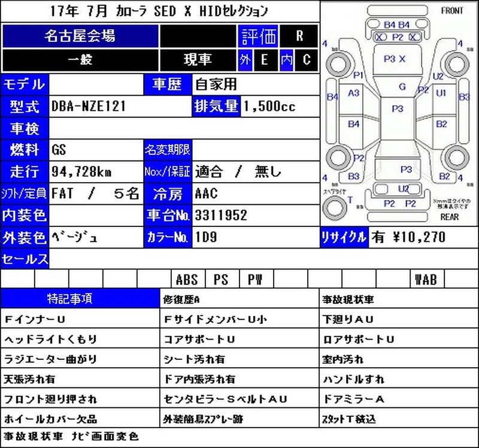Select the '天張汚れ有' note
The height and width of the screenshot is (448, 479).
[29, 379]
